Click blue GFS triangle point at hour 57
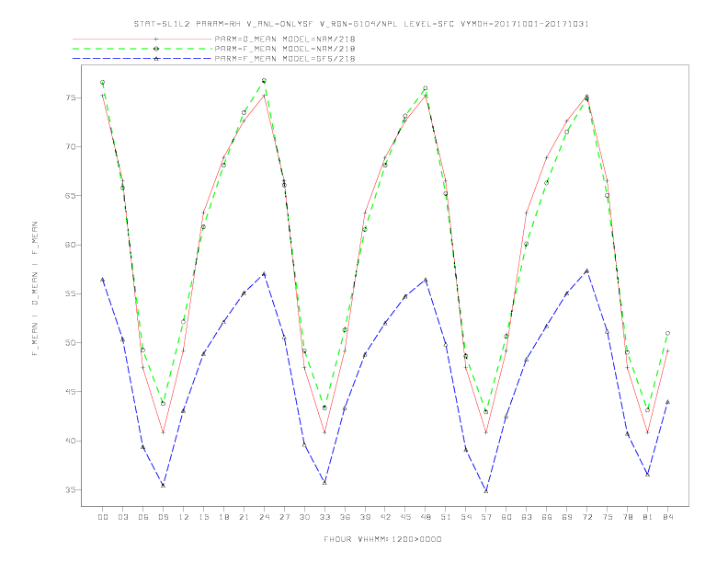Viewport: 728px width, 563px height. coord(486,490)
